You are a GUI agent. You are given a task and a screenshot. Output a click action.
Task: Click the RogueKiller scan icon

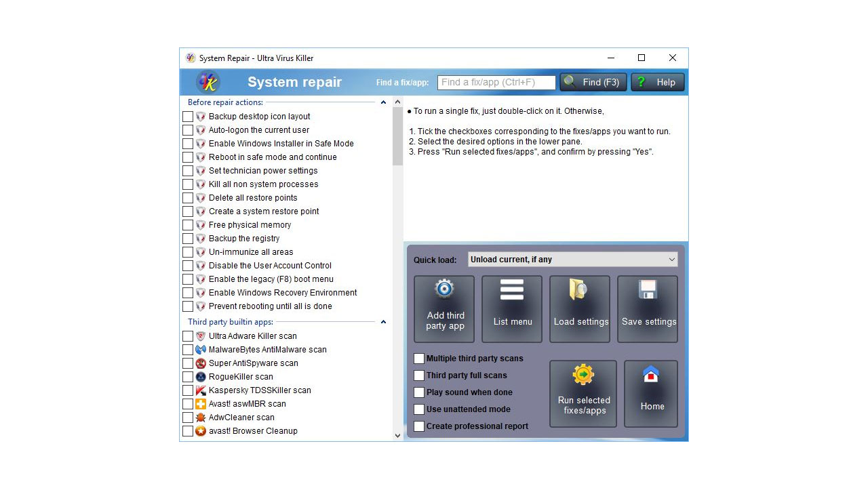coord(201,377)
